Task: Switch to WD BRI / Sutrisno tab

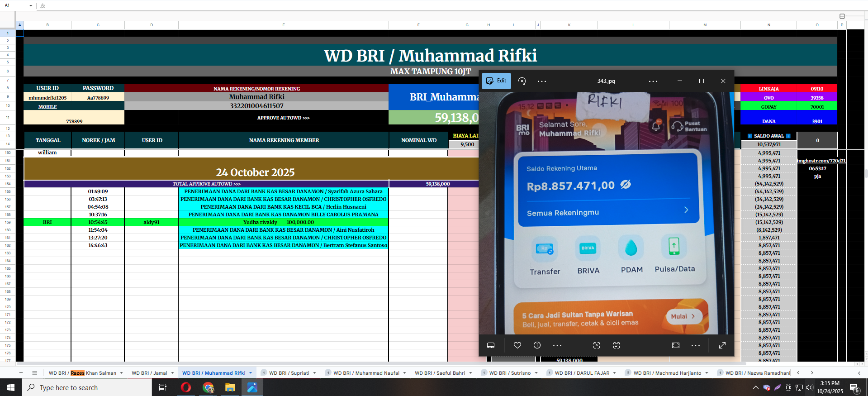Action: click(x=510, y=373)
